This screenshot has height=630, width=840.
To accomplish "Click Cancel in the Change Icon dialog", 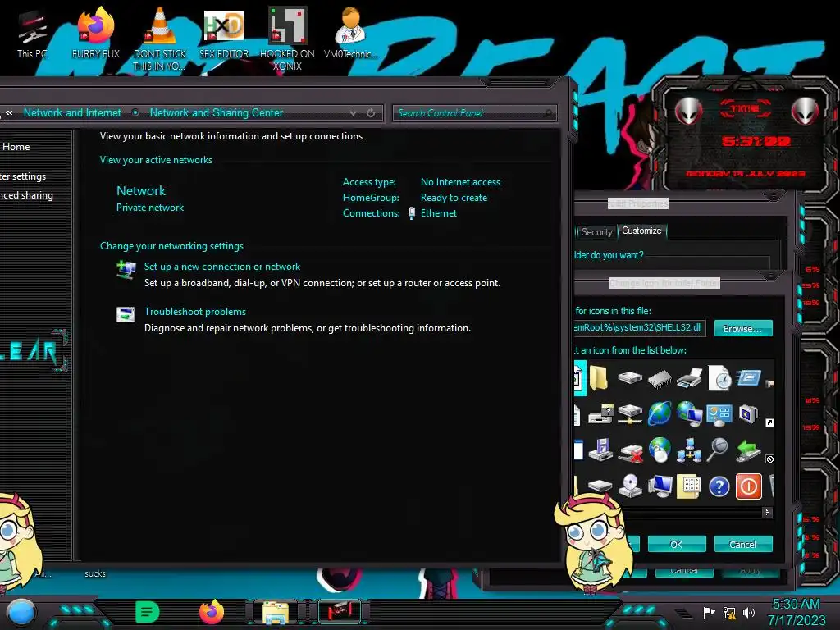I will pyautogui.click(x=743, y=545).
